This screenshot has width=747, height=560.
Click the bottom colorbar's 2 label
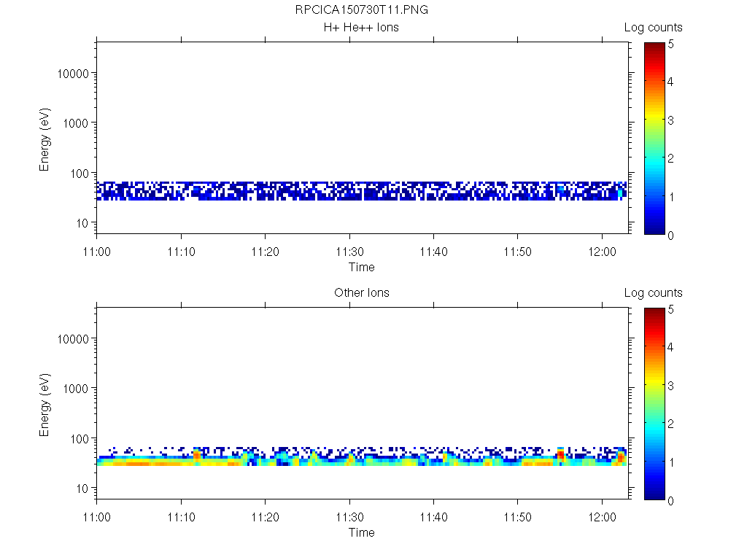point(671,424)
